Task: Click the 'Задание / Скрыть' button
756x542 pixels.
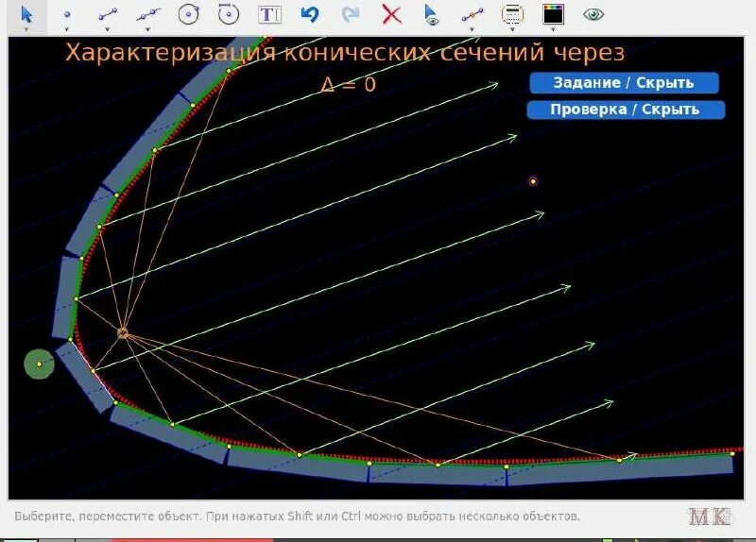Action: 624,83
